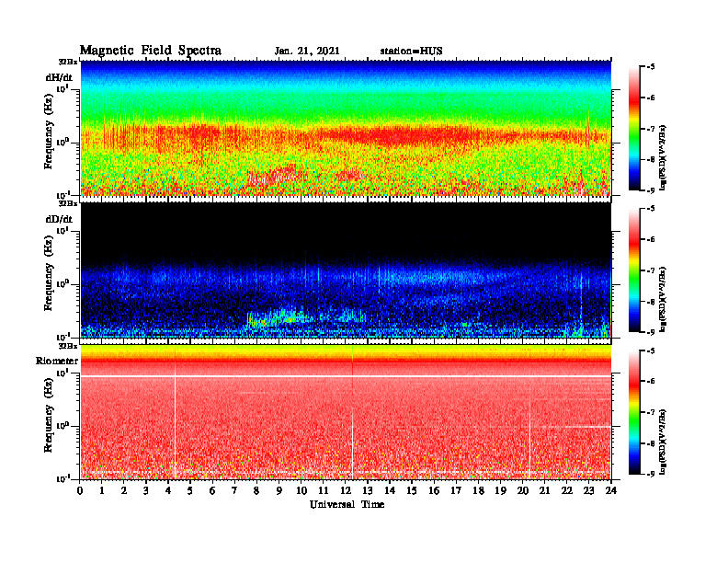Viewport: 728px width, 563px height.
Task: Click the '12' hour tick label
Action: click(346, 491)
